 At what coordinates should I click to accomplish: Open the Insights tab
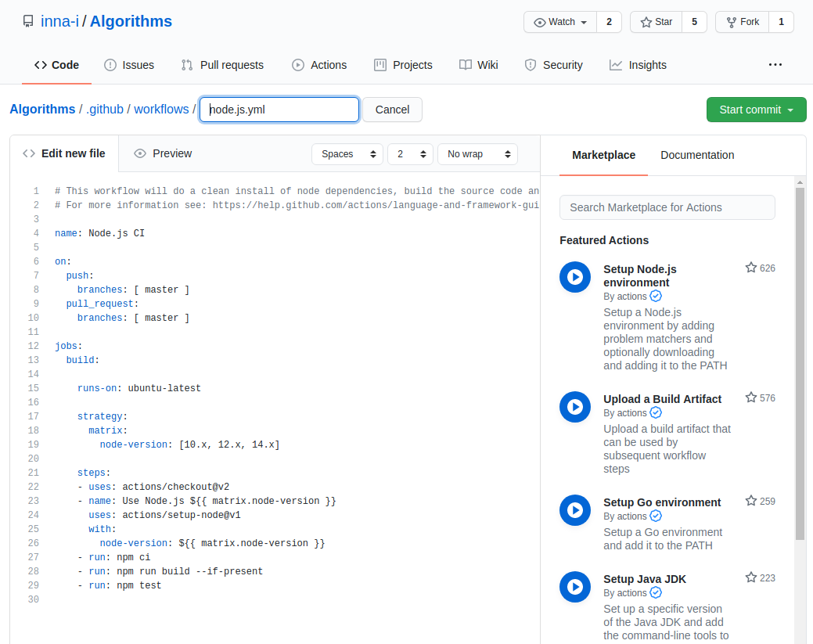point(638,65)
